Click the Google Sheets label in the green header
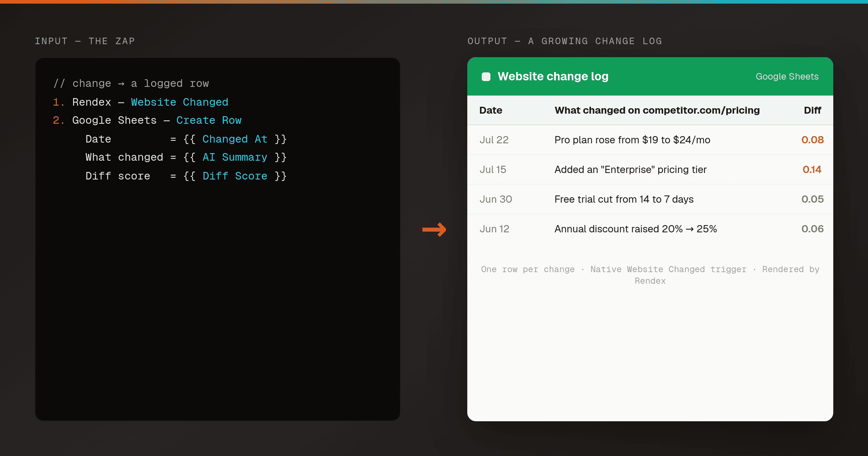Viewport: 868px width, 456px height. tap(787, 76)
